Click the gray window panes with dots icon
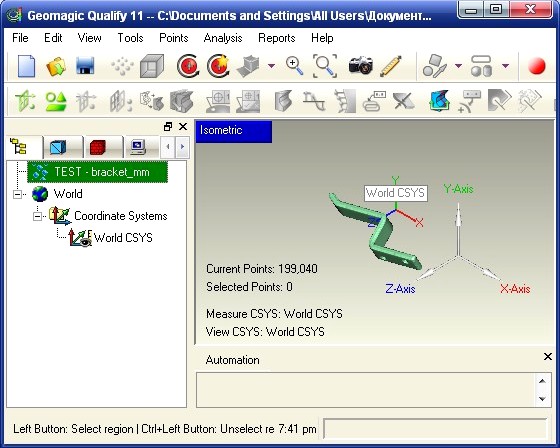 pos(120,101)
